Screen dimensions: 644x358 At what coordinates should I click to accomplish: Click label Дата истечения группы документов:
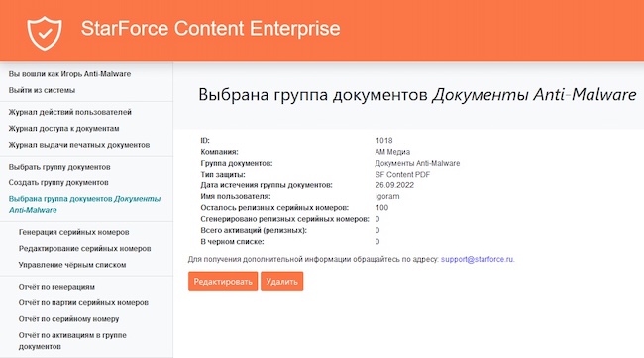267,185
